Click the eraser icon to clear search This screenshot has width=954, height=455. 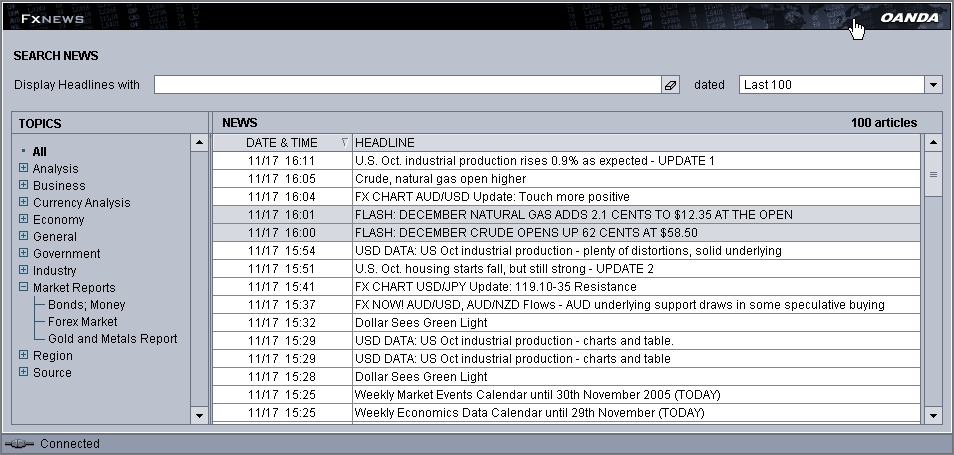671,85
